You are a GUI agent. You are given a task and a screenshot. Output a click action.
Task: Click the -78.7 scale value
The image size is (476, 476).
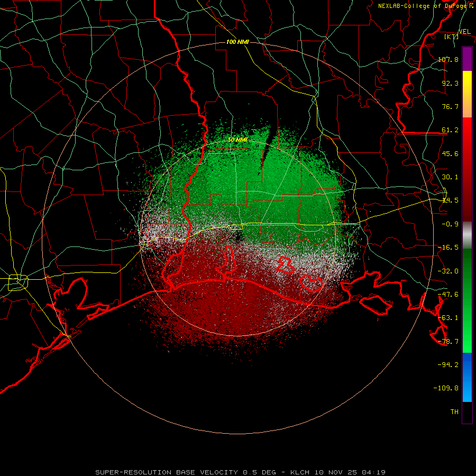(x=448, y=342)
